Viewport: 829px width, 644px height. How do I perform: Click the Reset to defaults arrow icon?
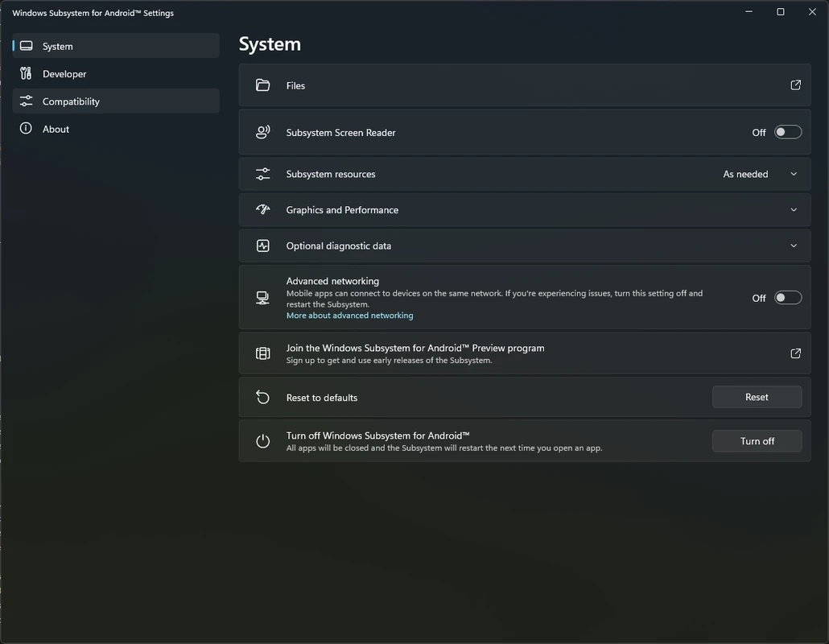(262, 398)
